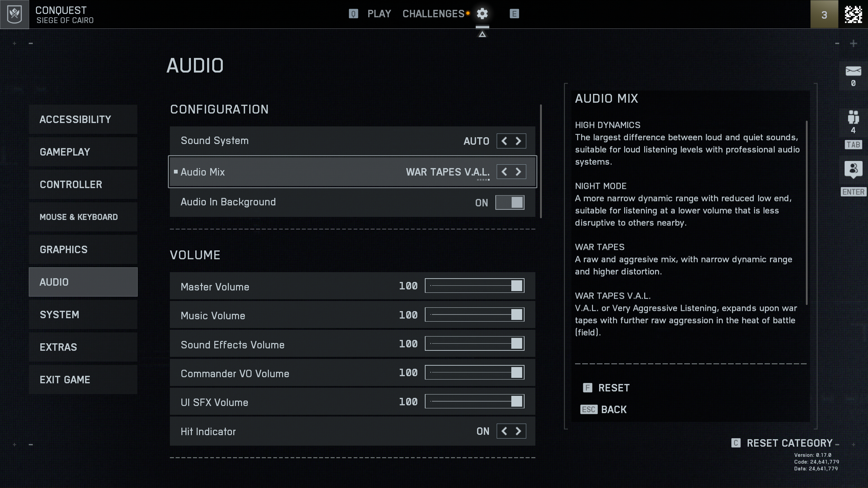The image size is (868, 488).
Task: Open the squad members icon
Action: (x=853, y=117)
